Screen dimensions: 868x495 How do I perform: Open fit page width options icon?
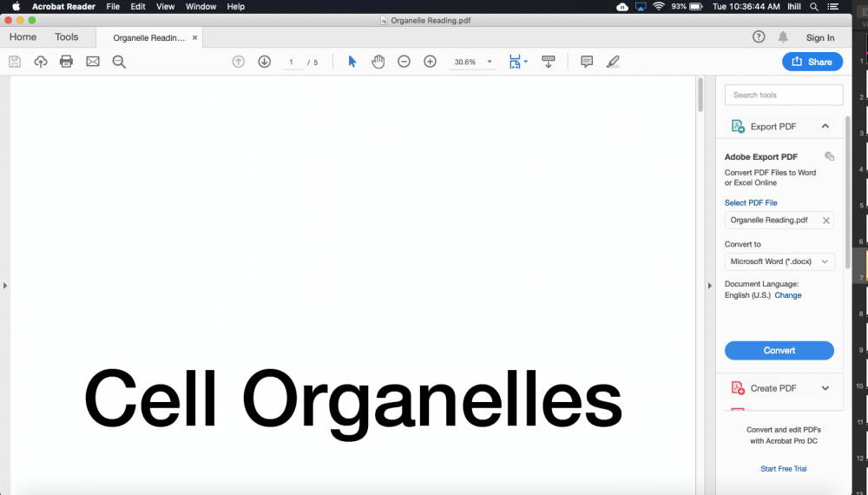(x=518, y=62)
